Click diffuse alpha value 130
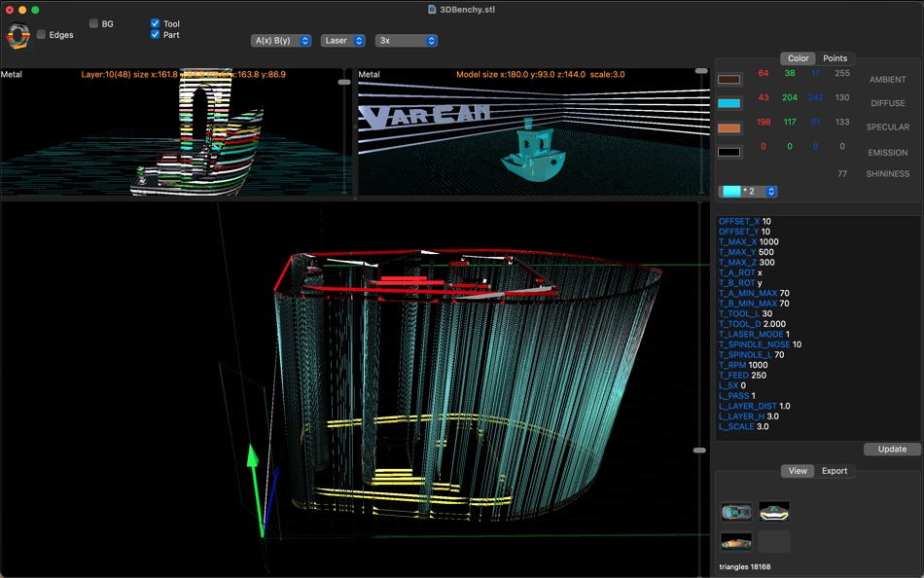The image size is (924, 578). pyautogui.click(x=842, y=97)
